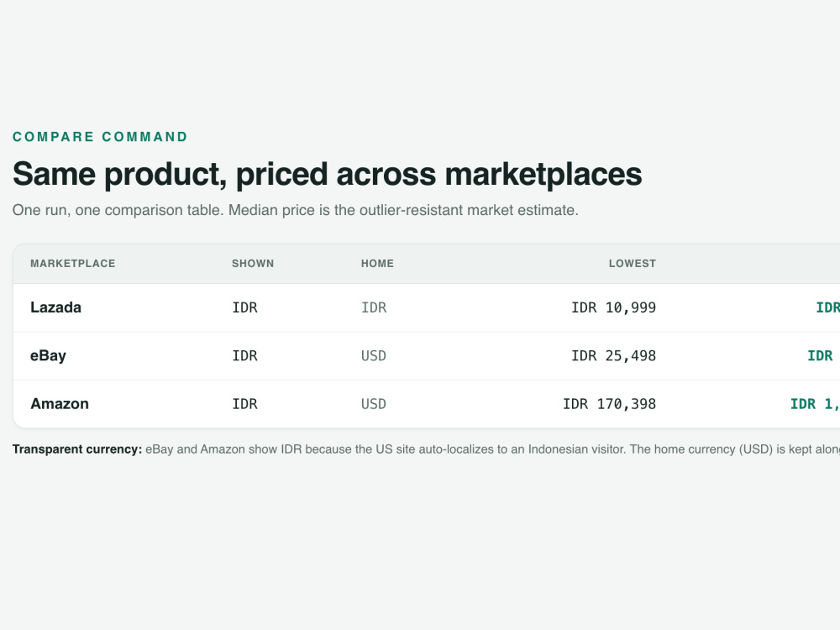Click the shown currency IDR for Lazada
This screenshot has height=630, width=840.
(x=244, y=307)
